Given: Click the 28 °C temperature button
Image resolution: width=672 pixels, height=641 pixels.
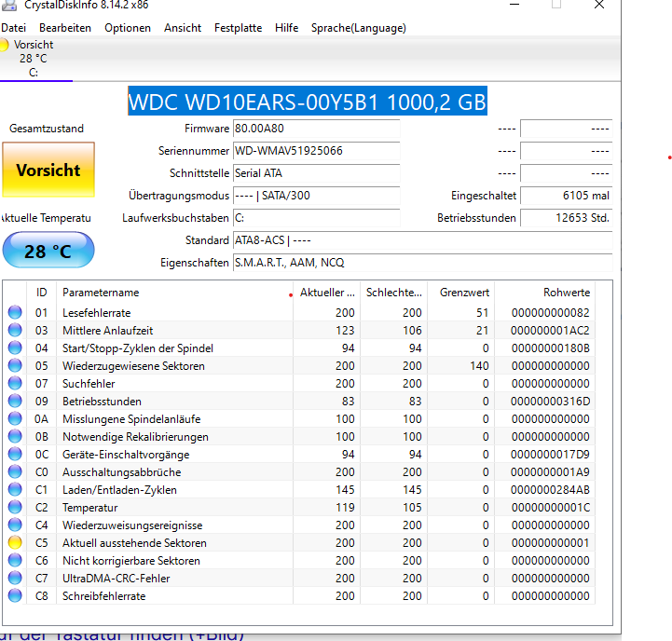Looking at the screenshot, I should pos(48,251).
